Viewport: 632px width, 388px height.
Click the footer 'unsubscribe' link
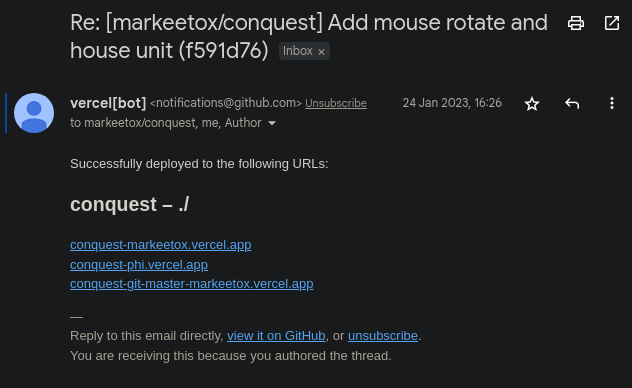[383, 336]
